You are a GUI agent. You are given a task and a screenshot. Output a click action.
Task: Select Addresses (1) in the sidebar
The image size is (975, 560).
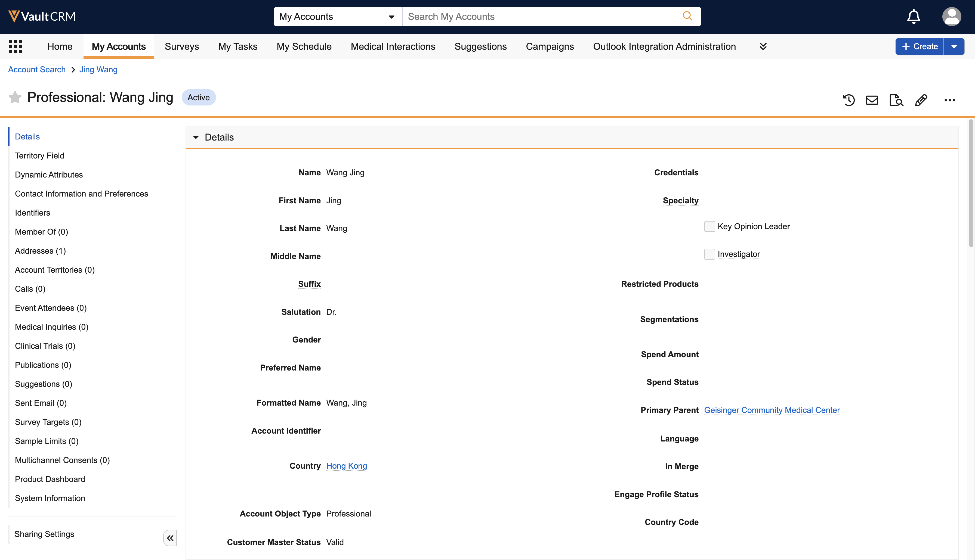(x=41, y=251)
